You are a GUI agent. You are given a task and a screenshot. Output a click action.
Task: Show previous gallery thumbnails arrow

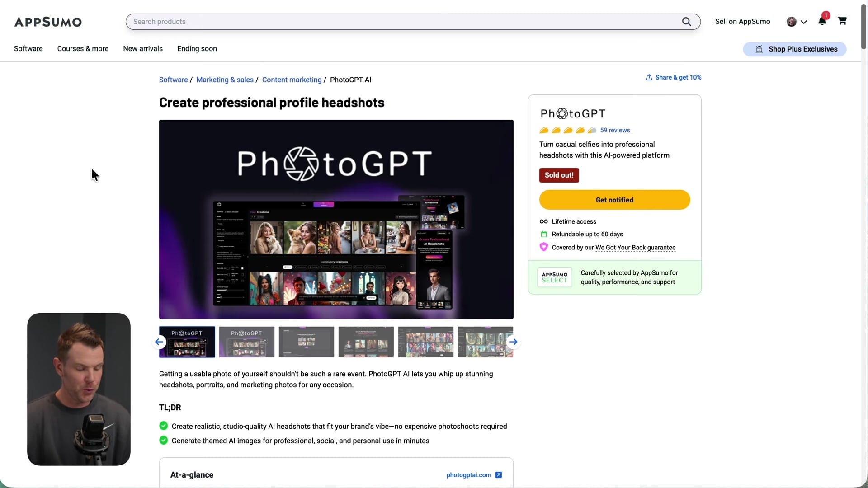[159, 342]
